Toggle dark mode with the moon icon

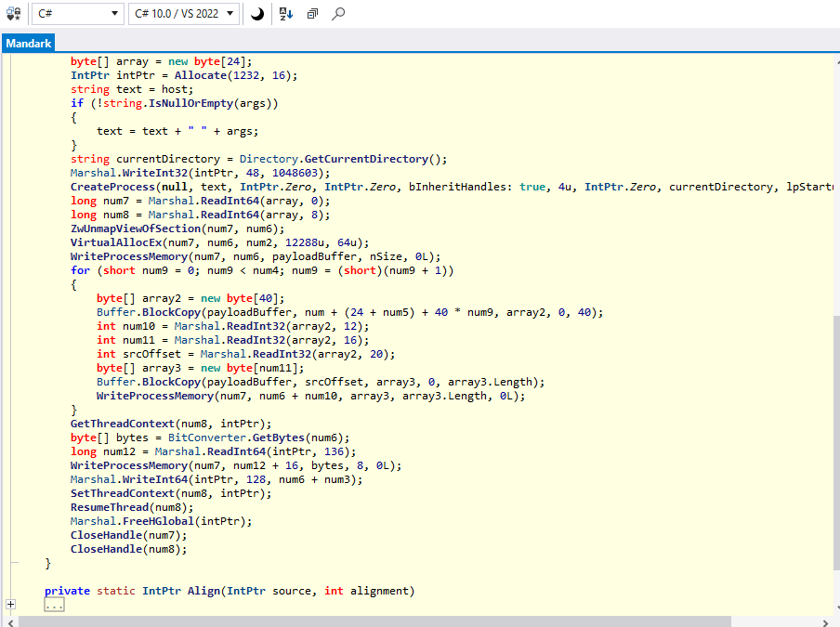[257, 13]
